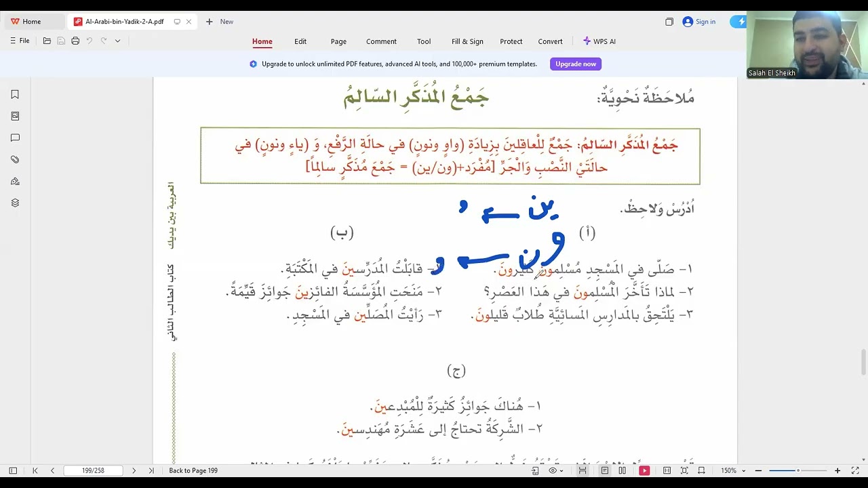Open the File menu
The width and height of the screenshot is (868, 488).
[x=20, y=41]
